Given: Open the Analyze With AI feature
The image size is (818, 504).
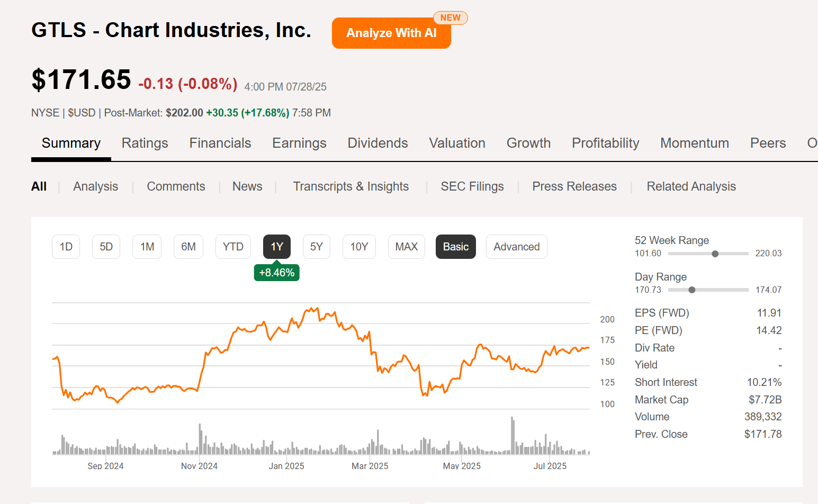Looking at the screenshot, I should [x=391, y=33].
